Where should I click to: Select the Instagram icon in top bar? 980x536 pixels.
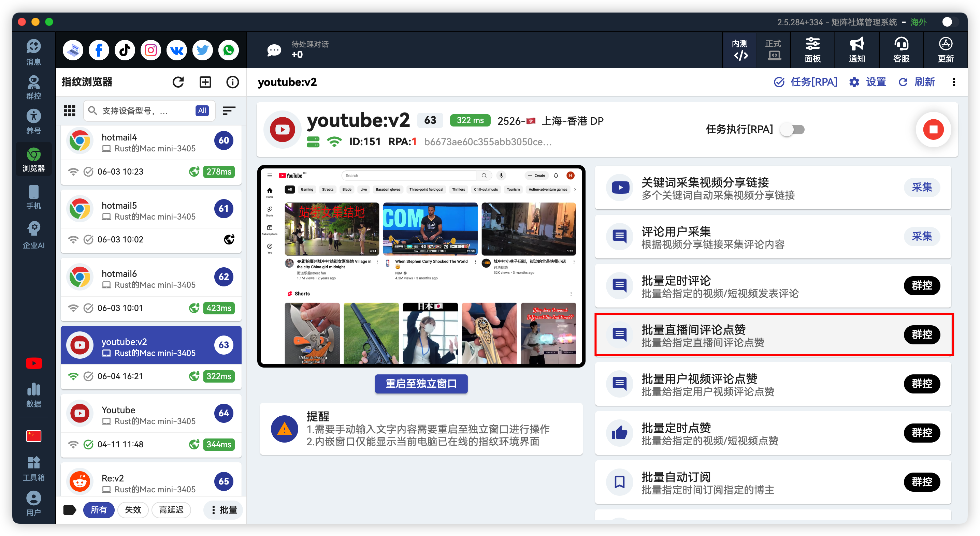[x=151, y=50]
